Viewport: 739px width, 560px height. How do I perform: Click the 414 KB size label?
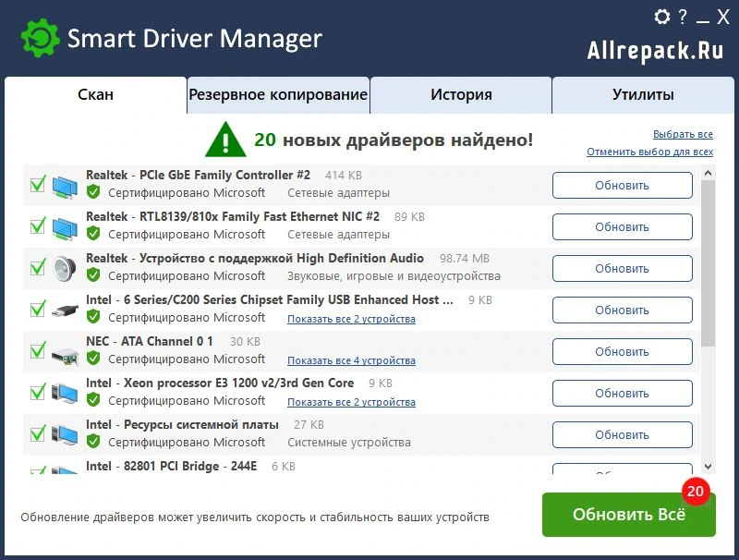343,176
